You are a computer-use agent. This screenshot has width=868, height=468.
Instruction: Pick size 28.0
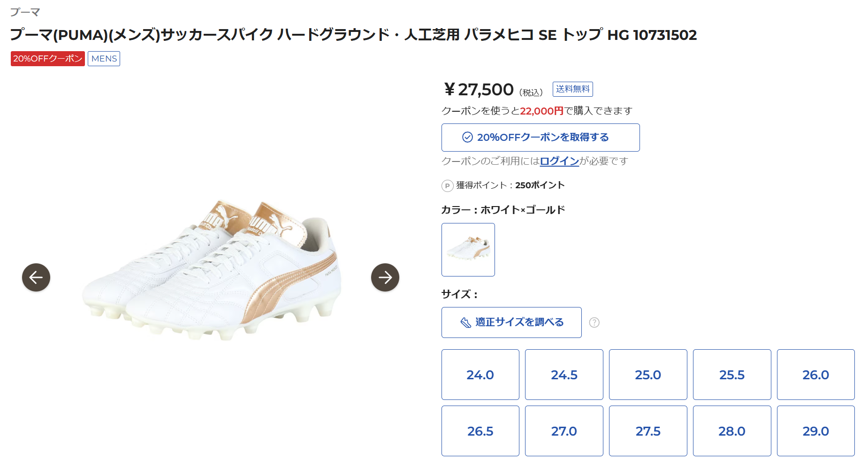(731, 431)
